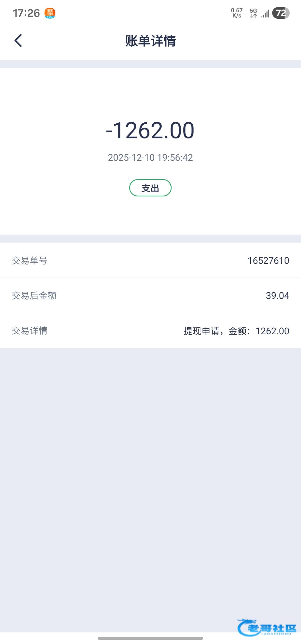The image size is (301, 644).
Task: Tap the 交易单号 label
Action: pos(30,261)
